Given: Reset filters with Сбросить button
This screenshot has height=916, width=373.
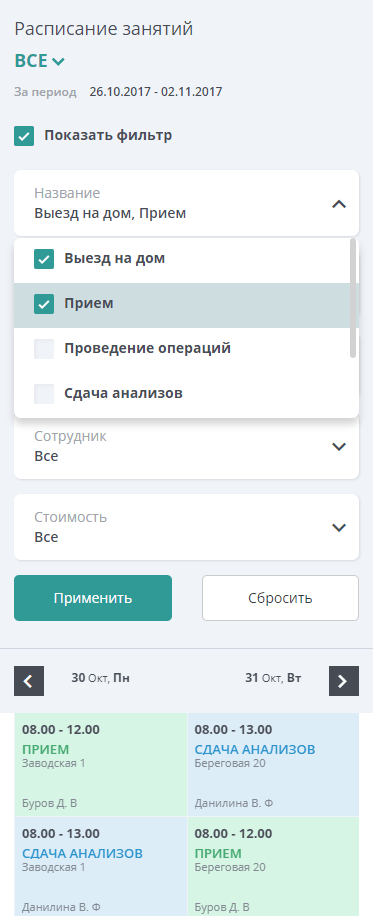Looking at the screenshot, I should pos(281,598).
